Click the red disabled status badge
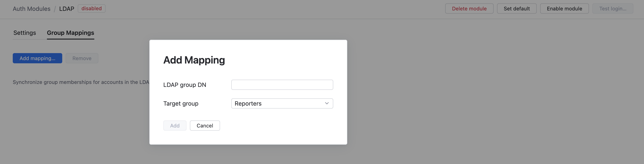This screenshot has height=164, width=644. tap(92, 8)
